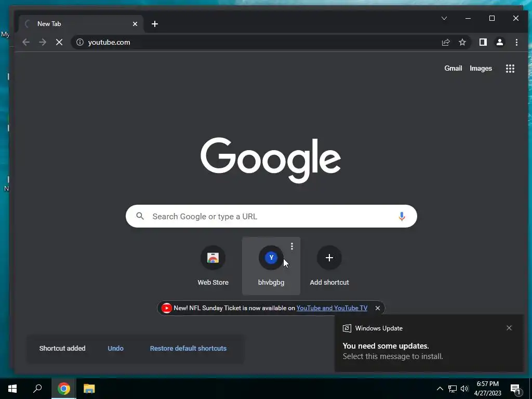Undo the added shortcut
Screen dimensions: 532x399
115,349
